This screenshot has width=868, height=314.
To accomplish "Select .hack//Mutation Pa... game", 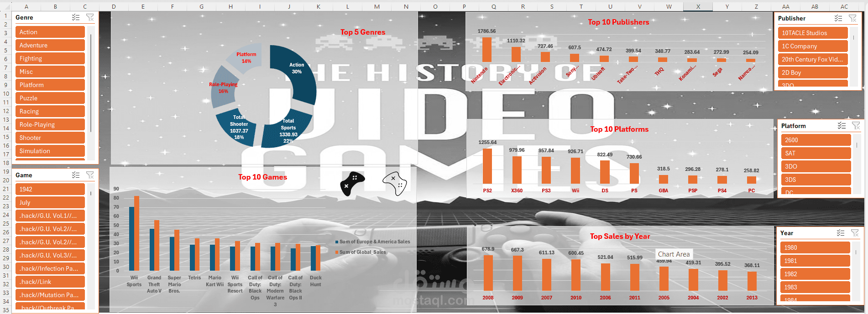I will coord(50,295).
